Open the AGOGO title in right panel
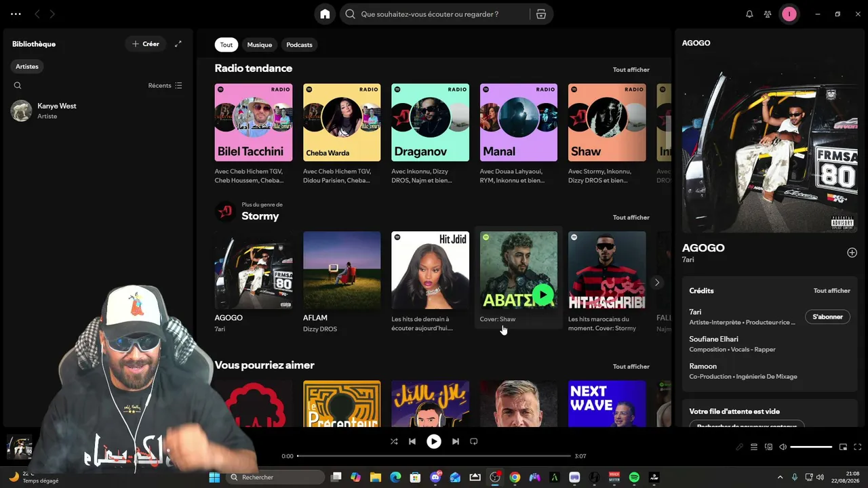The image size is (868, 488). click(703, 248)
